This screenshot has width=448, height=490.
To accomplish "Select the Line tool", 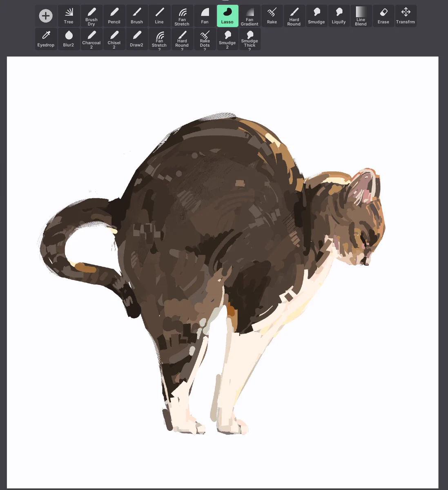I will (x=159, y=16).
